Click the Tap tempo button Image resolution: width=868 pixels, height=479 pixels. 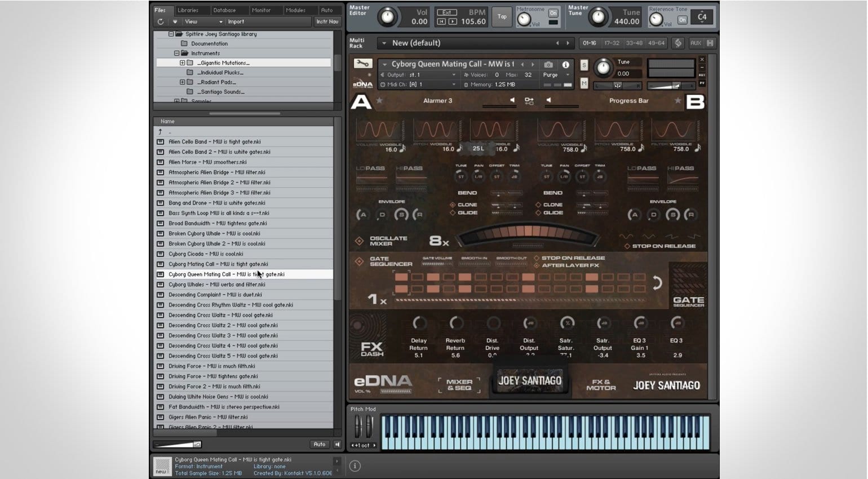tap(502, 17)
